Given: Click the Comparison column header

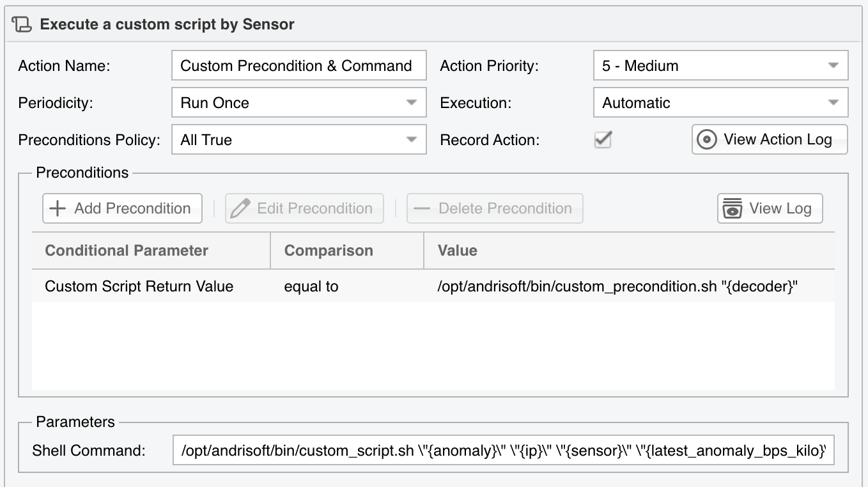Looking at the screenshot, I should (x=348, y=251).
